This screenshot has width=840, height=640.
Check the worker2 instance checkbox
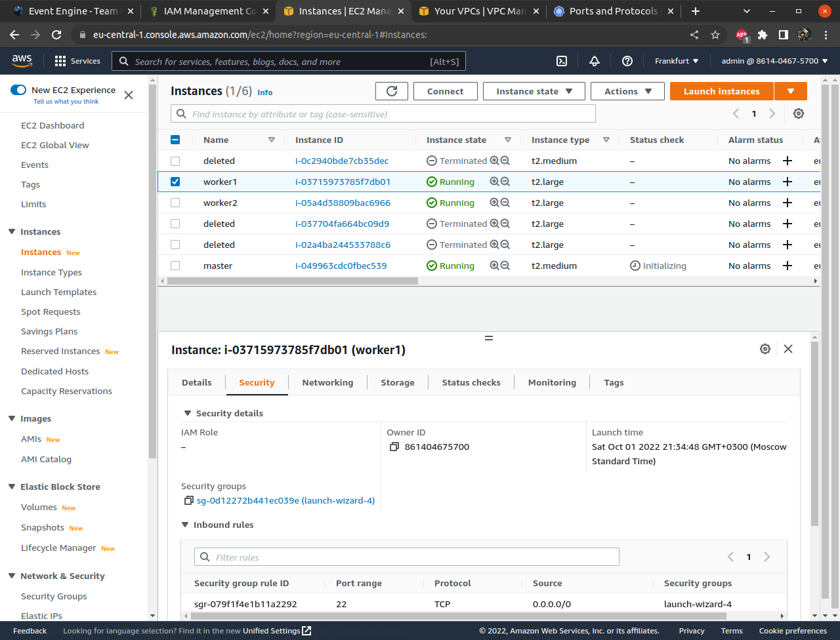click(x=175, y=203)
